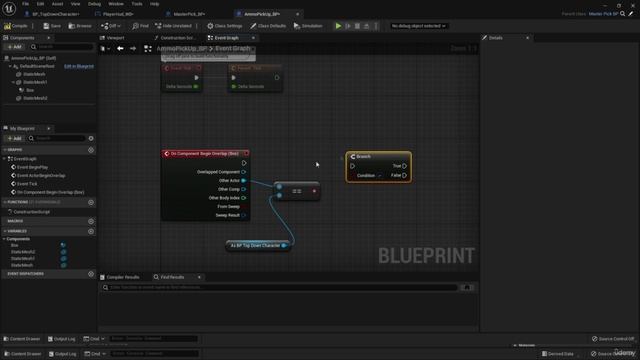
Task: Click My Blueprint Add button
Action: (x=14, y=138)
